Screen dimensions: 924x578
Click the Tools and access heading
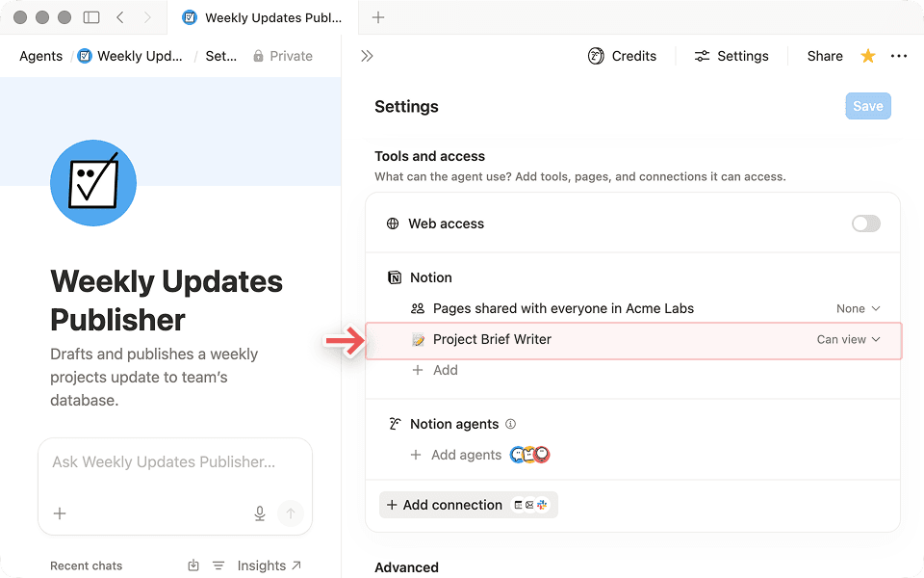(429, 156)
